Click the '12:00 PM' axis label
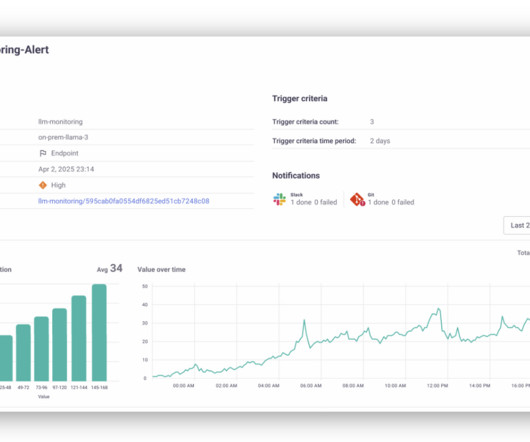This screenshot has width=530, height=442. [437, 386]
